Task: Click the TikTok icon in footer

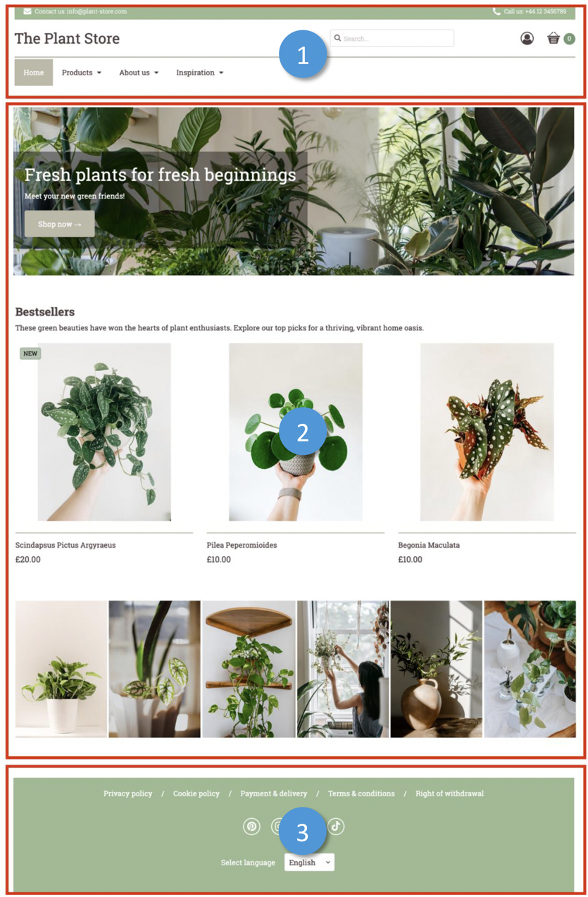Action: pyautogui.click(x=336, y=827)
